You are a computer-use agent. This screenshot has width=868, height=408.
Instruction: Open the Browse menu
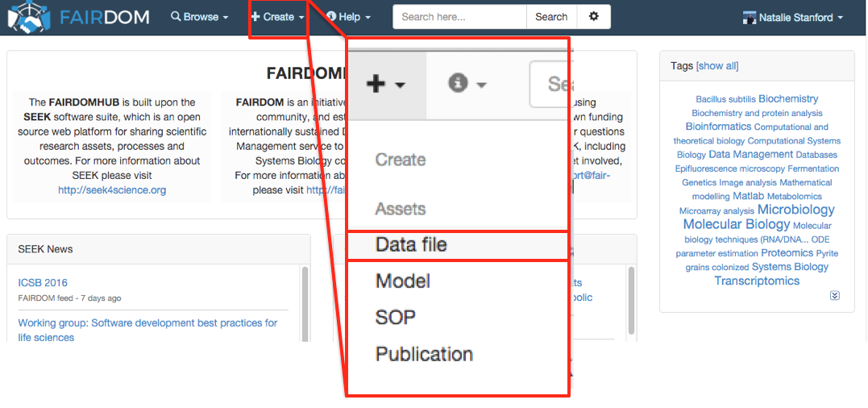(200, 17)
